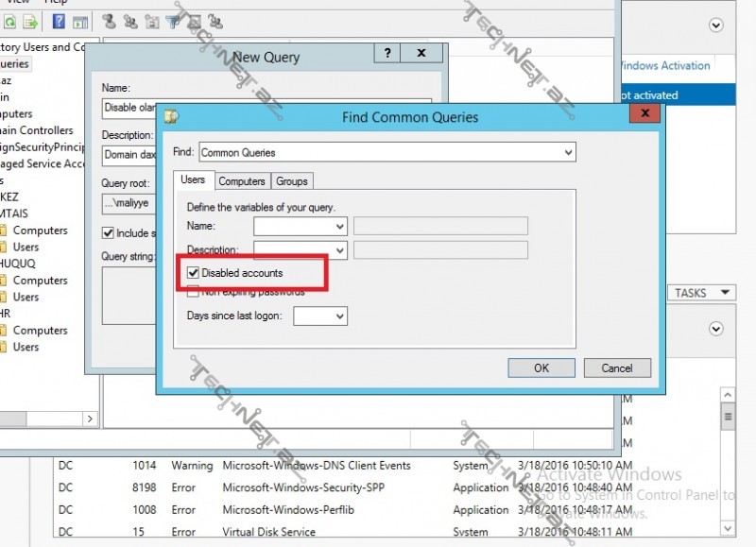
Task: Open the TASKS dropdown in Server Manager
Action: [700, 293]
